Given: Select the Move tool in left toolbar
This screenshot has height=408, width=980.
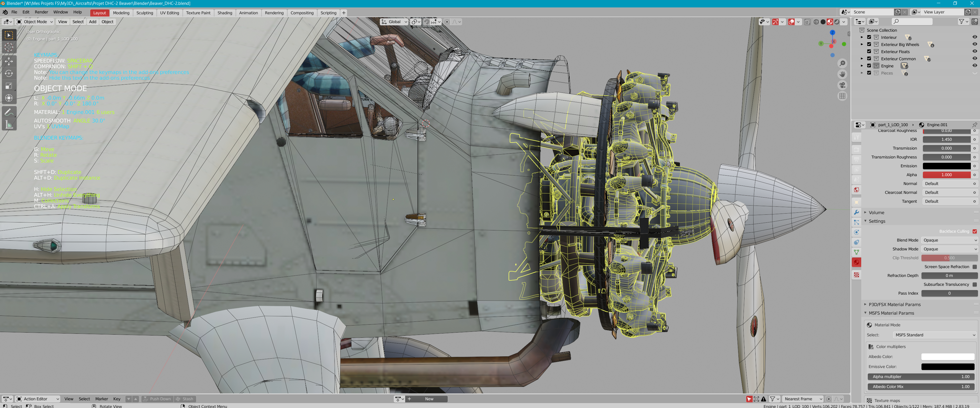Looking at the screenshot, I should click(9, 61).
